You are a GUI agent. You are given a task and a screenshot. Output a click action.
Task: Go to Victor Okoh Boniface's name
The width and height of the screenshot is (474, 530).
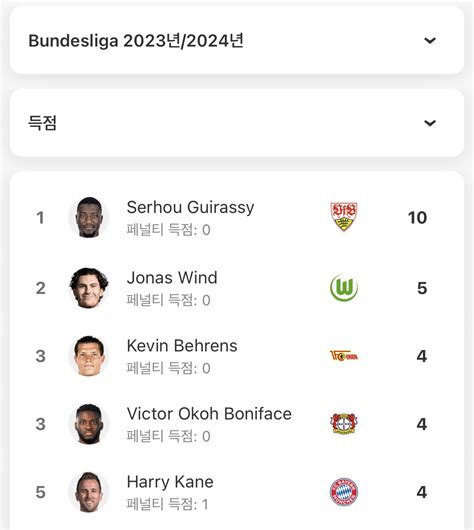point(209,414)
